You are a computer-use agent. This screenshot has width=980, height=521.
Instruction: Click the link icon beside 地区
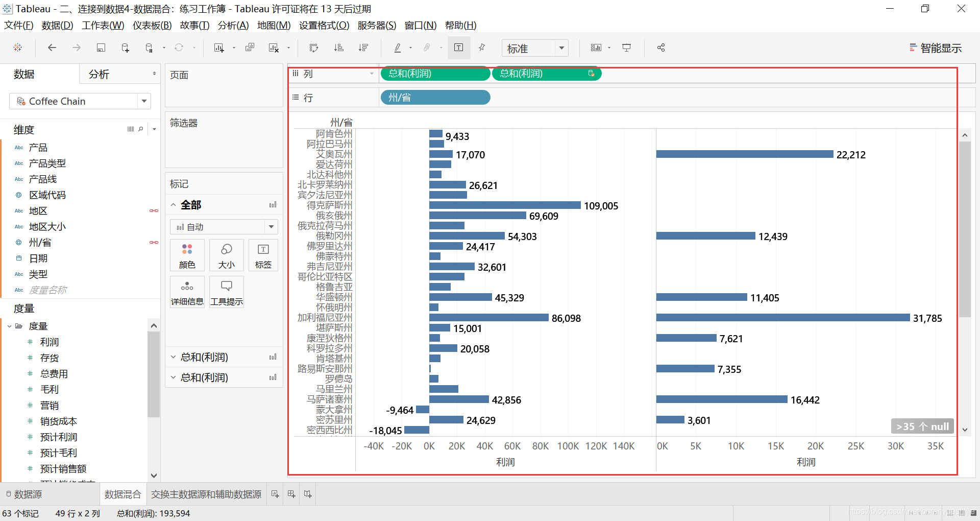153,211
